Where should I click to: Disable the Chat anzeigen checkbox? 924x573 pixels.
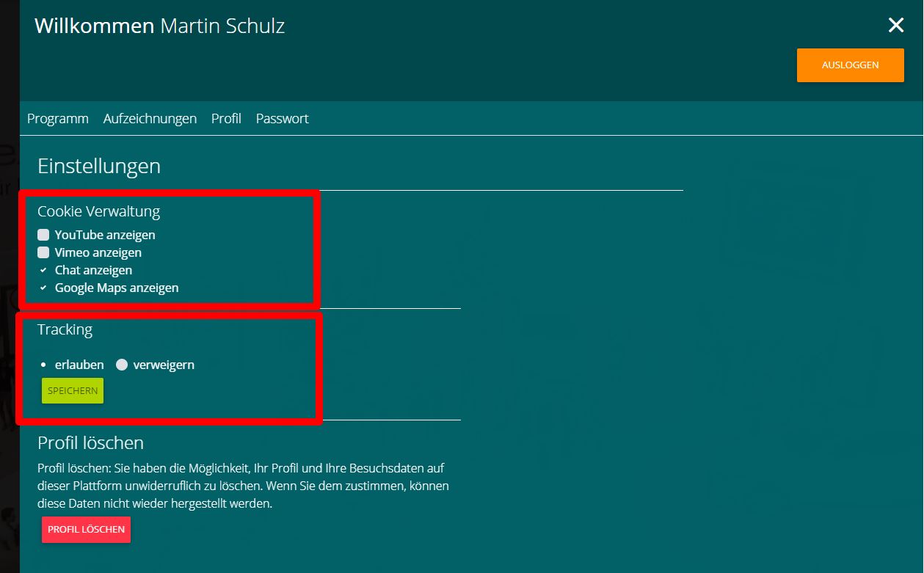tap(43, 270)
